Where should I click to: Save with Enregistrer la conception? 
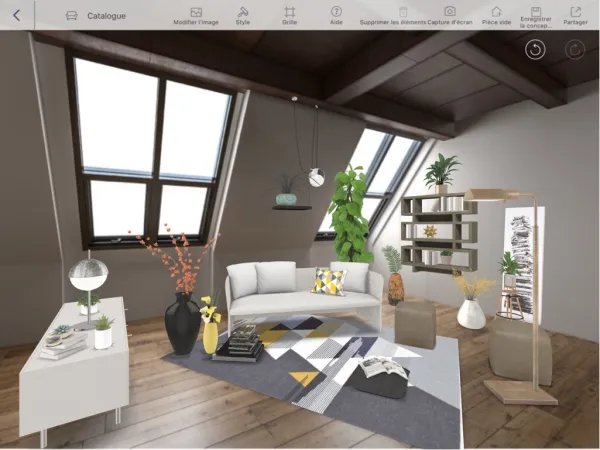(x=536, y=10)
